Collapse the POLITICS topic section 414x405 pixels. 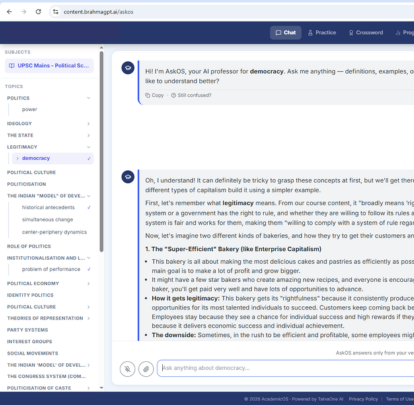pos(88,98)
